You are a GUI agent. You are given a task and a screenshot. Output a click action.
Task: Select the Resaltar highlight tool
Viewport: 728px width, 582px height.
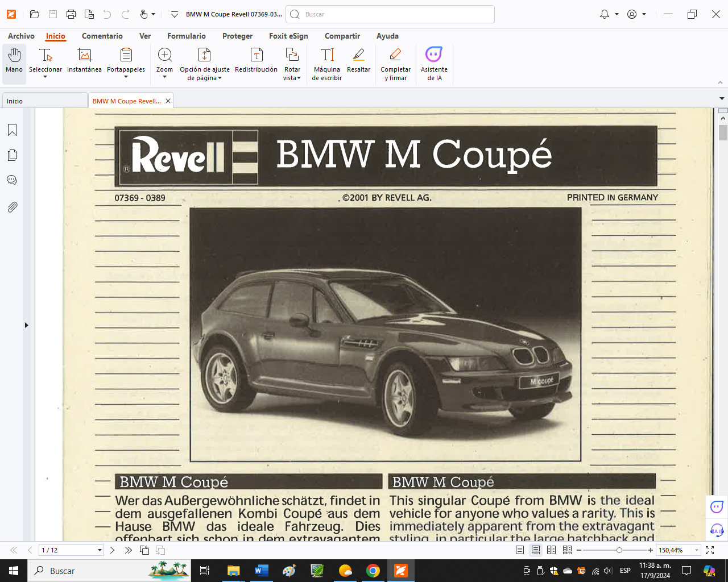point(358,60)
